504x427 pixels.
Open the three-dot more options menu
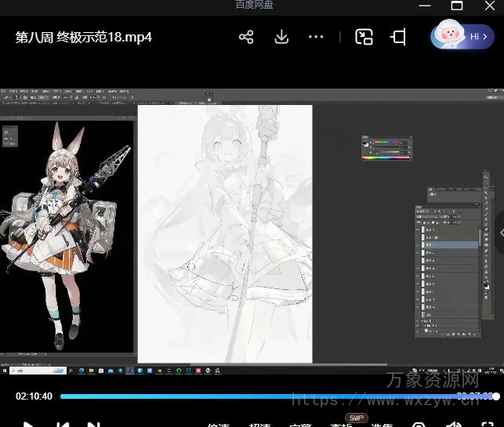point(316,37)
